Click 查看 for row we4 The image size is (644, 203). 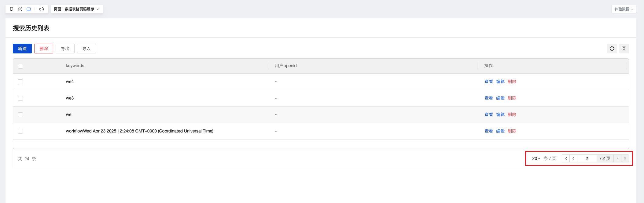489,82
